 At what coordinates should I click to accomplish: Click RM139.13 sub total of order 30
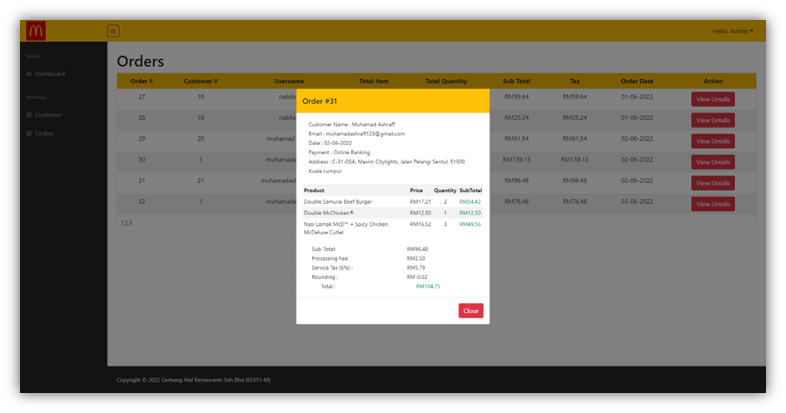[516, 160]
